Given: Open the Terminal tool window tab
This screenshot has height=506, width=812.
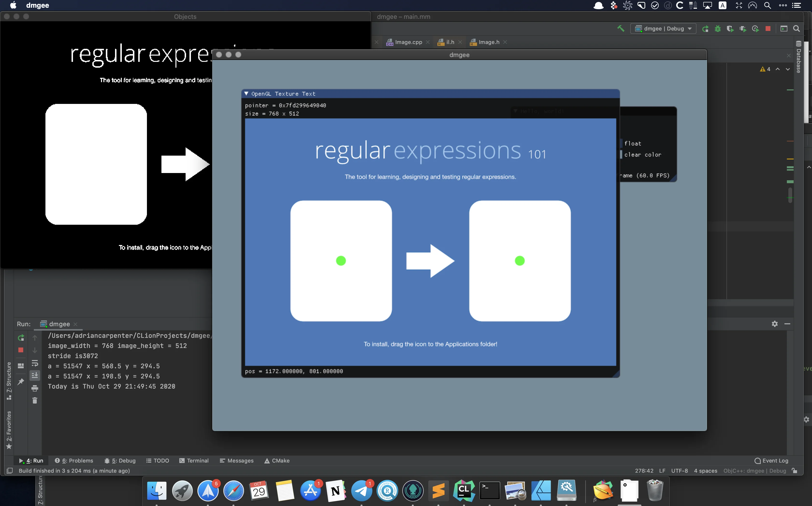Looking at the screenshot, I should pyautogui.click(x=194, y=461).
